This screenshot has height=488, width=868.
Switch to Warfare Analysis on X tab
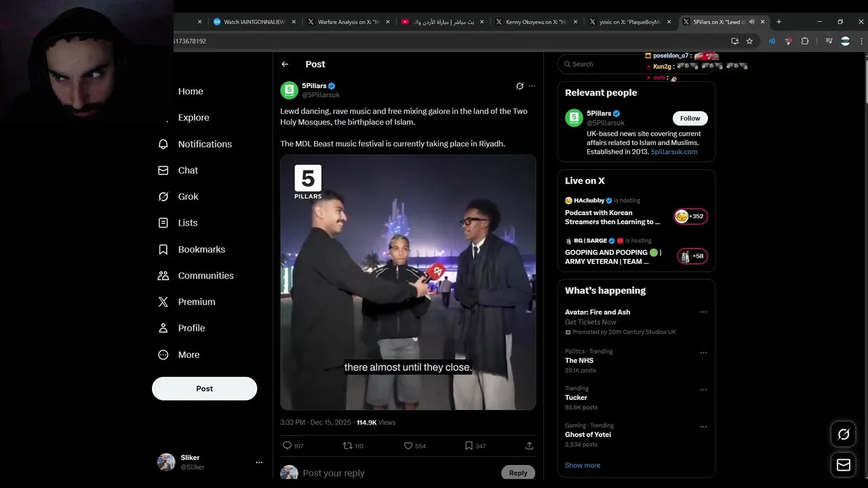point(349,22)
